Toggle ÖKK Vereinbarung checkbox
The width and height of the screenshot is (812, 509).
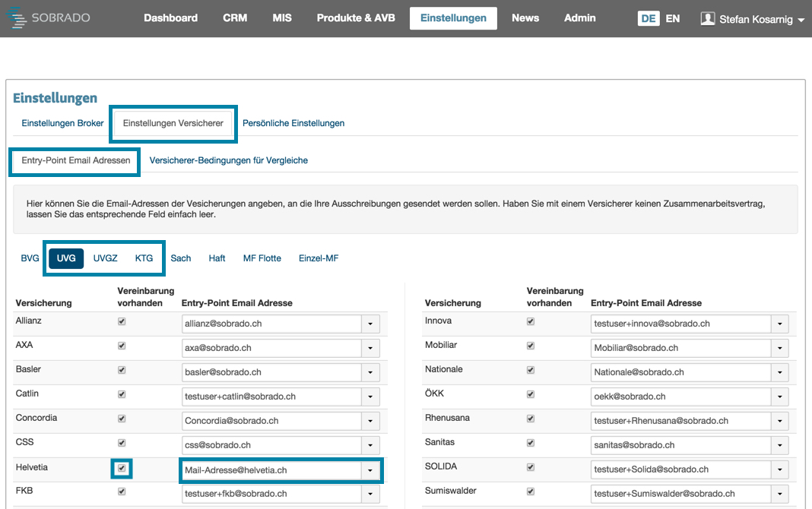pos(531,394)
